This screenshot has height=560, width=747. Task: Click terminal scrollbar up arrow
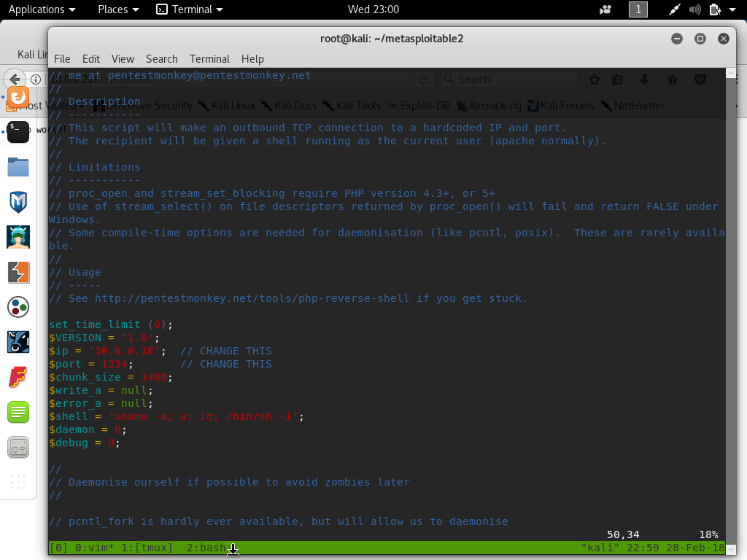pyautogui.click(x=731, y=73)
